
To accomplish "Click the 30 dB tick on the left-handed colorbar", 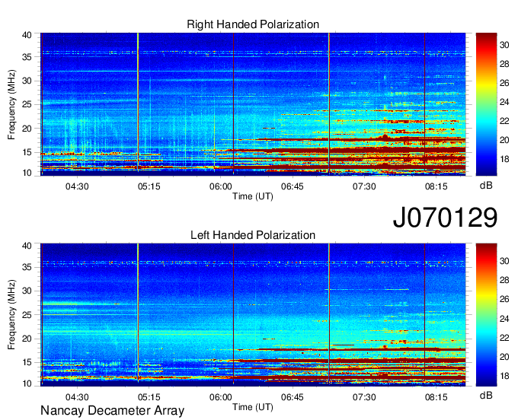I will (x=504, y=261).
